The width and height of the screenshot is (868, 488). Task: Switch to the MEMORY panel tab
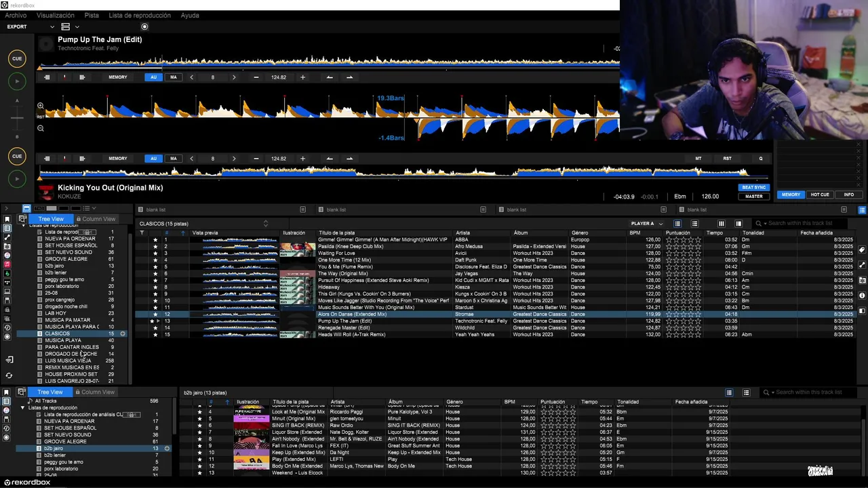(x=791, y=195)
